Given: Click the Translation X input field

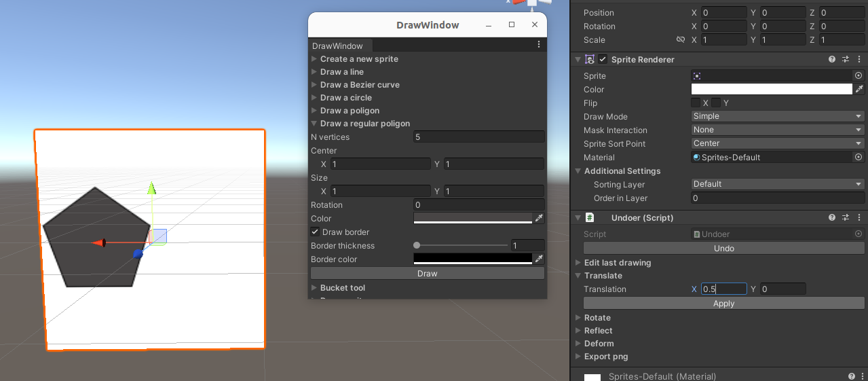Looking at the screenshot, I should pyautogui.click(x=724, y=289).
